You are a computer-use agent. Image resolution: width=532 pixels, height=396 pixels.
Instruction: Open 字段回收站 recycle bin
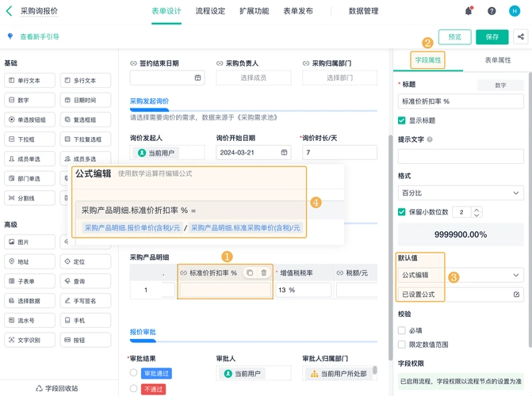pos(57,388)
